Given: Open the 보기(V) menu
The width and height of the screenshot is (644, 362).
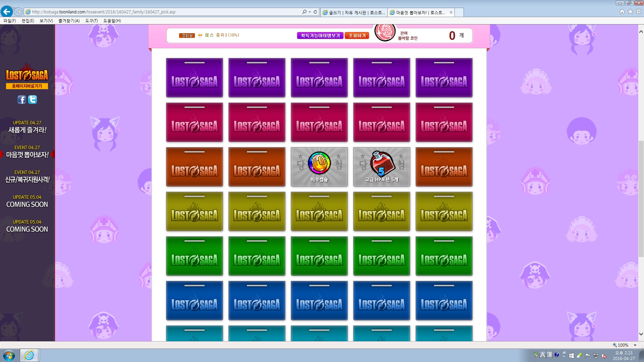Looking at the screenshot, I should (46, 21).
